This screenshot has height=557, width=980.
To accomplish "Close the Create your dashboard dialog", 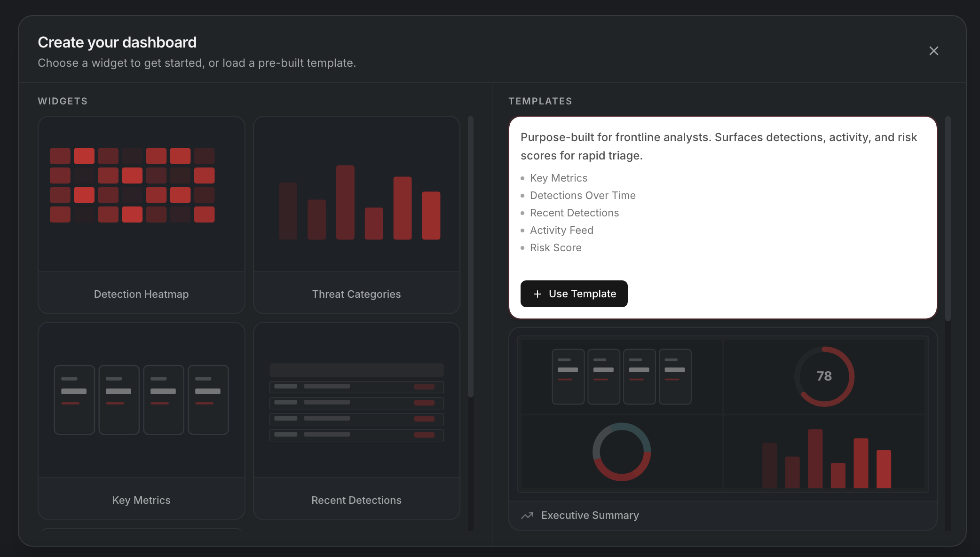I will [x=933, y=51].
